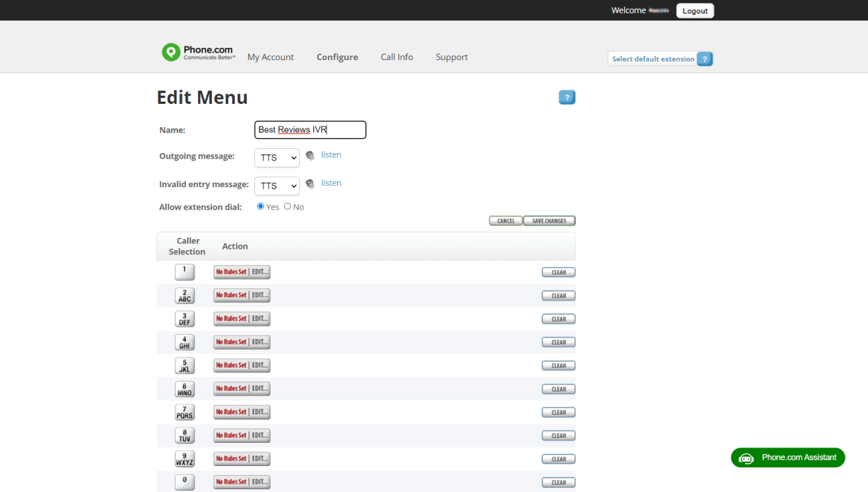
Task: Open the Outgoing message TTS dropdown
Action: (277, 158)
